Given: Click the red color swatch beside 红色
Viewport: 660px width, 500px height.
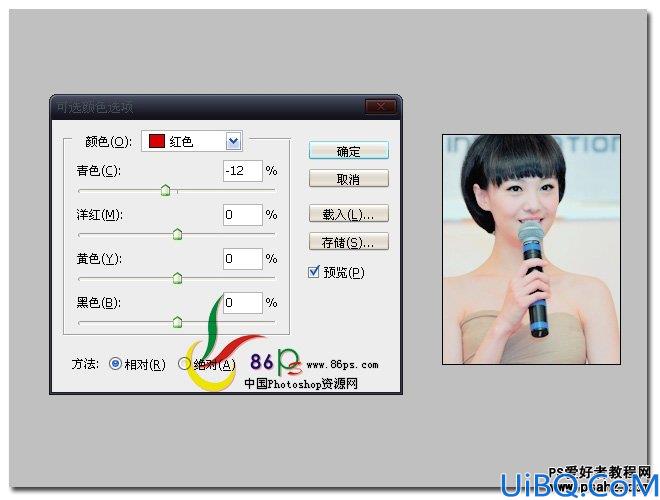Looking at the screenshot, I should 156,141.
